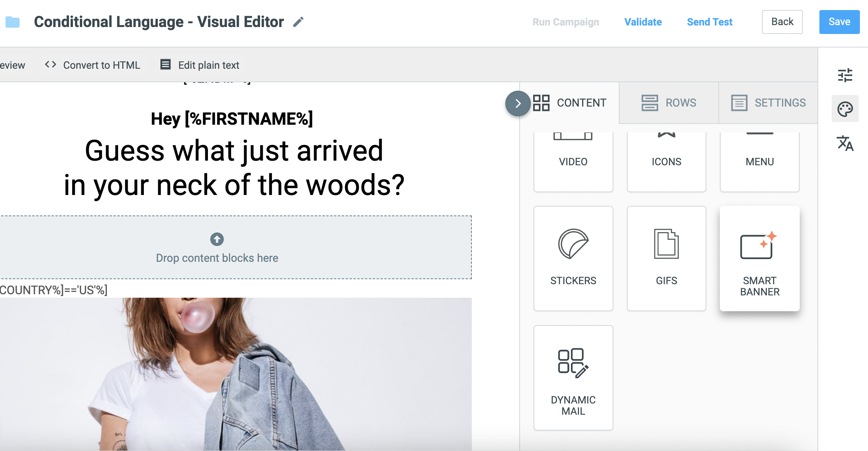This screenshot has height=451, width=868.
Task: Click the Validate link
Action: click(643, 22)
